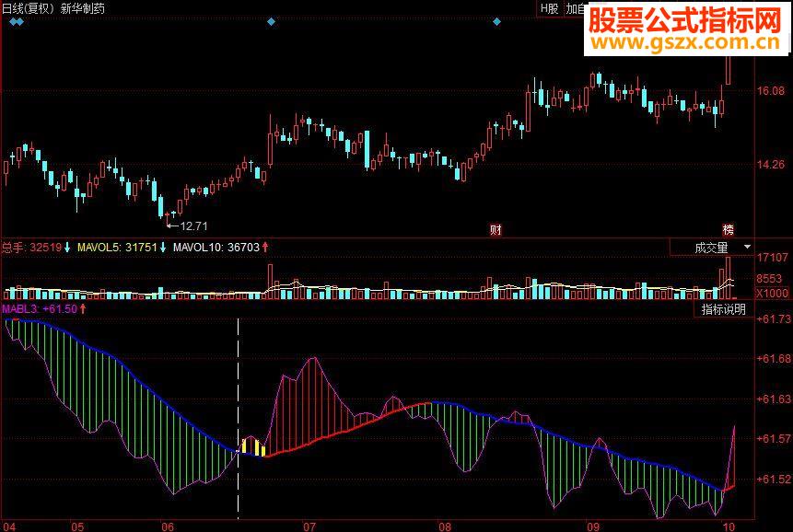The image size is (793, 532).
Task: Click the +61.57 indicator axis value
Action: tap(774, 438)
